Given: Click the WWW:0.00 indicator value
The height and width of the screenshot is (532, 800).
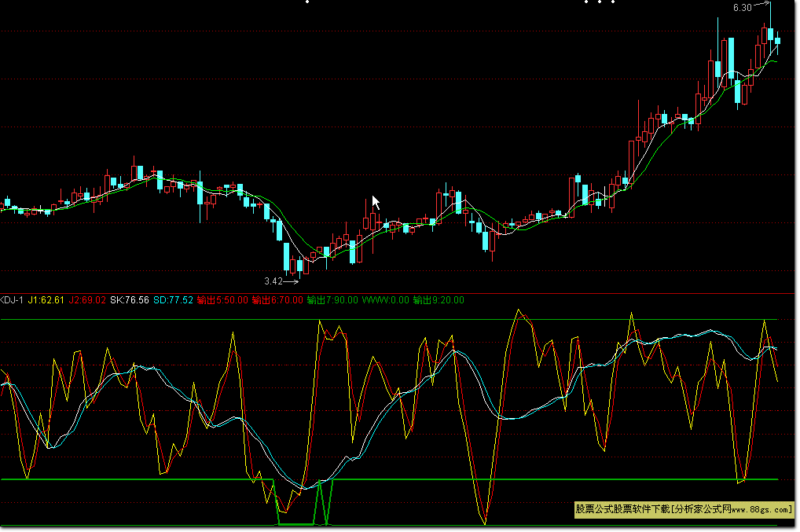Looking at the screenshot, I should tap(386, 300).
